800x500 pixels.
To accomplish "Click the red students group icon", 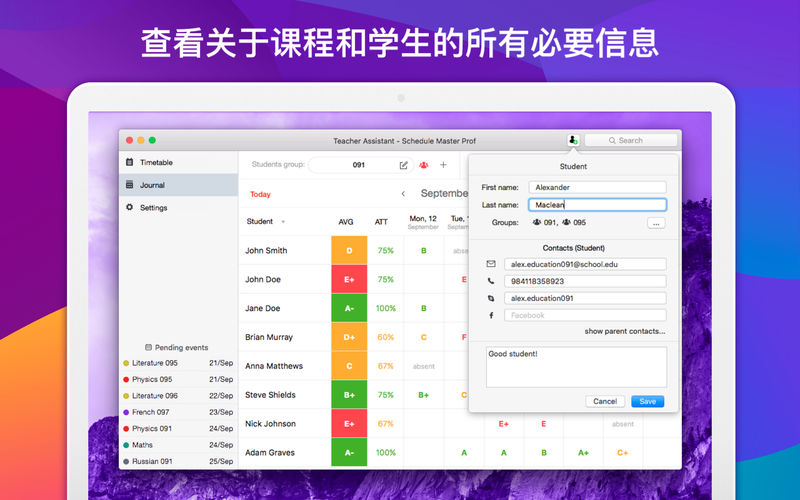I will click(423, 165).
